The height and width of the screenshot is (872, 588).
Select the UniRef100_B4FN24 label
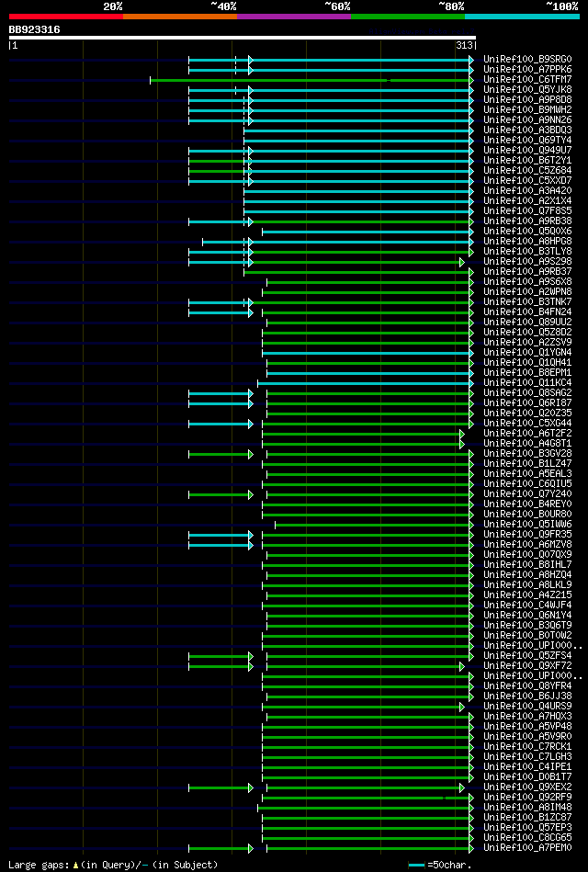[528, 312]
